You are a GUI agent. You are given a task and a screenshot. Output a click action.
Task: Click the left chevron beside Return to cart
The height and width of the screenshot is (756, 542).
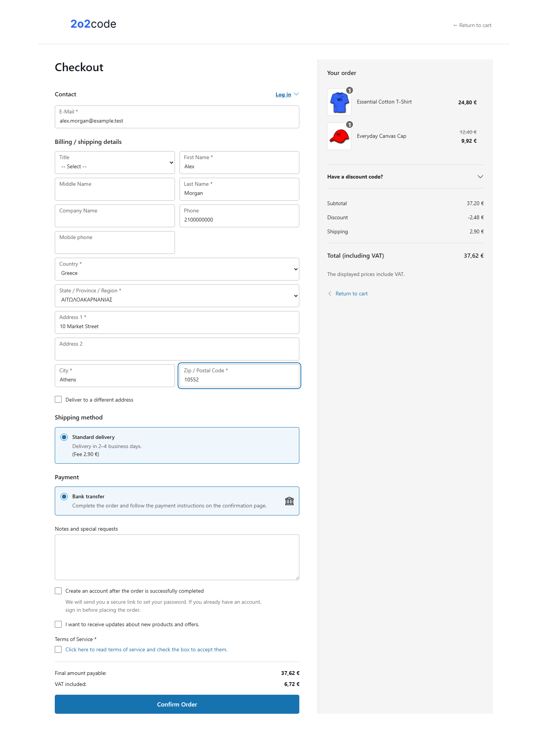[330, 293]
